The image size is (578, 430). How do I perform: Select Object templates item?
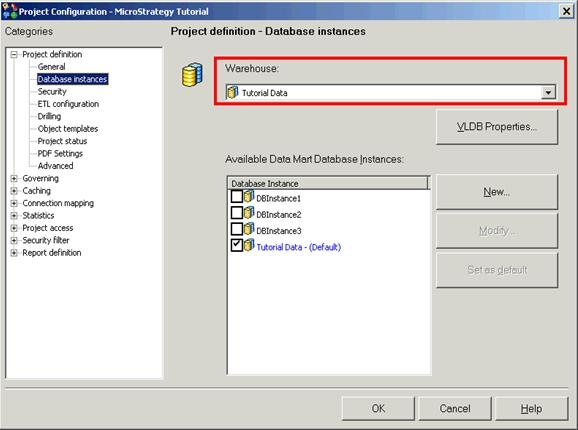pos(68,129)
